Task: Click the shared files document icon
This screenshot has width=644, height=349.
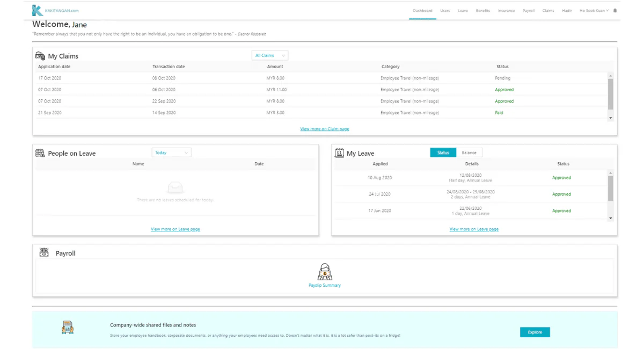Action: [x=68, y=327]
